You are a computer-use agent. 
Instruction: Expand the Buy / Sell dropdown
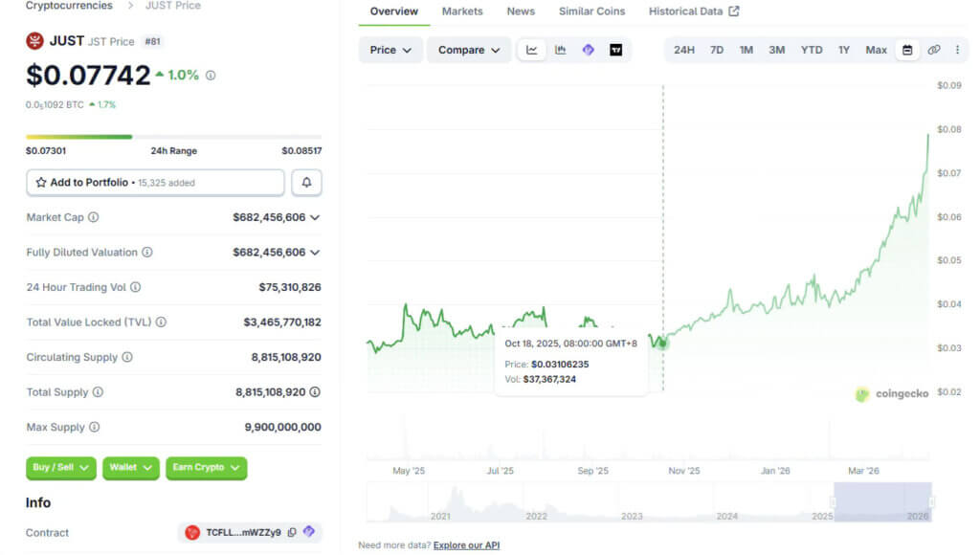61,467
